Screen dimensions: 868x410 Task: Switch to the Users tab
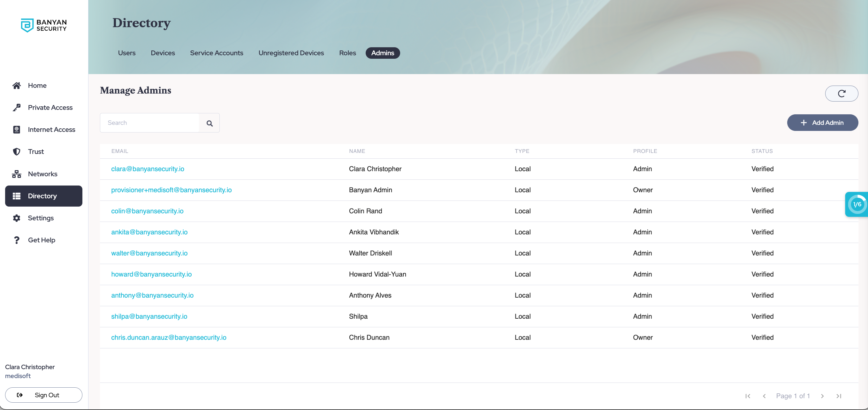[126, 53]
